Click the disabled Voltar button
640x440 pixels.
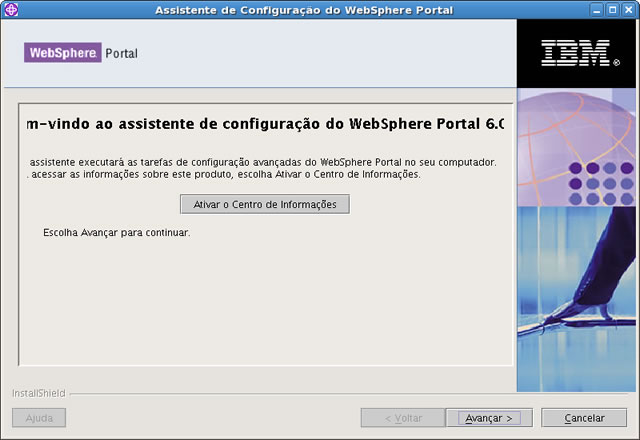pos(403,418)
